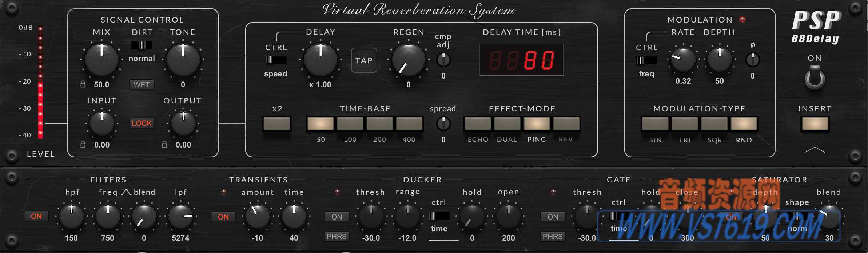Click the transients amount knob
This screenshot has height=253, width=868.
pyautogui.click(x=258, y=217)
